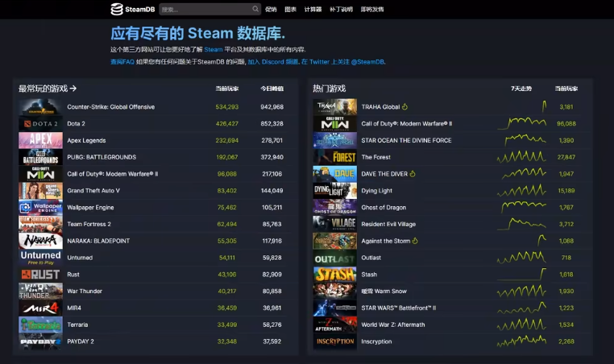Click the NARAKA: BLADEPOINT thumbnail
The width and height of the screenshot is (614, 364).
coord(40,241)
